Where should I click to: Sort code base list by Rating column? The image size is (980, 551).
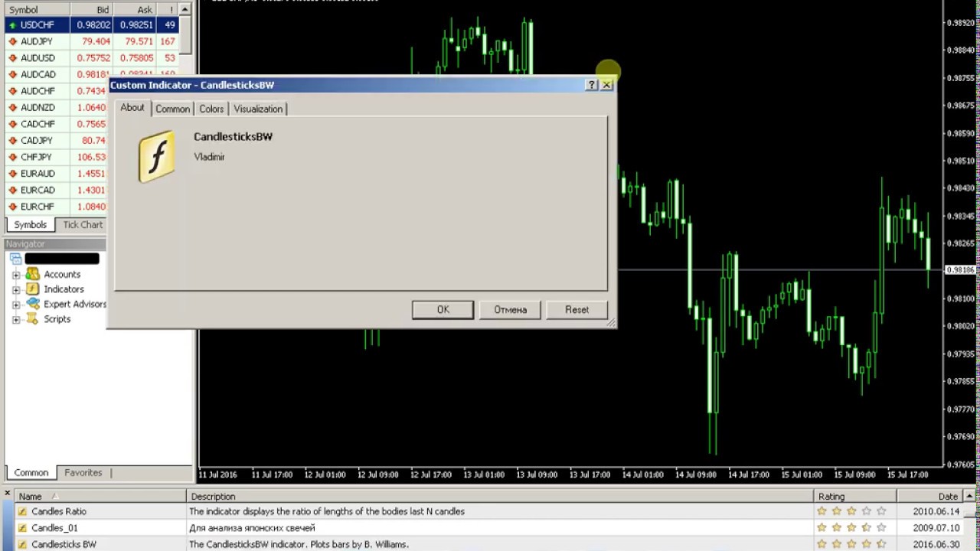pos(855,497)
